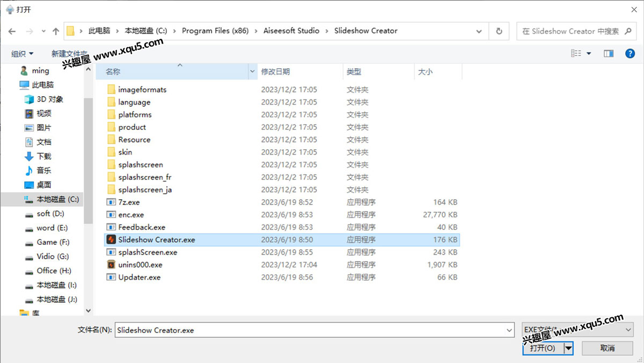
Task: Select 此电脑 in the address path
Action: pyautogui.click(x=99, y=31)
